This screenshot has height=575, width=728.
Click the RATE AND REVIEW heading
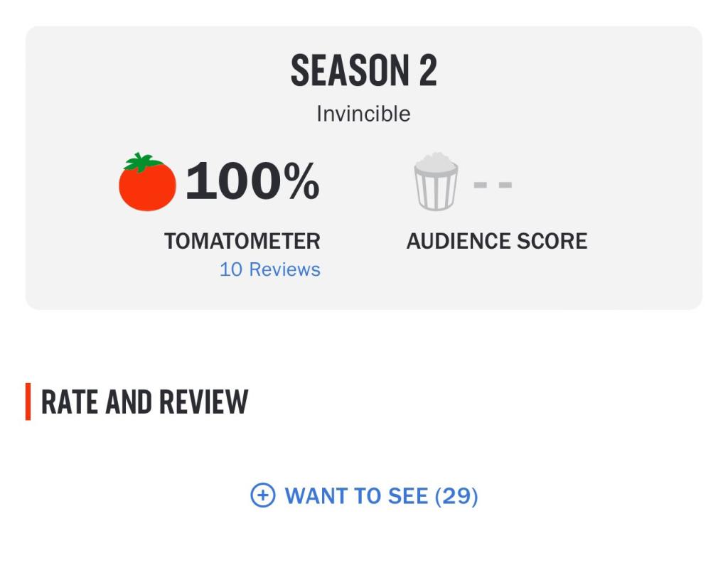click(145, 402)
